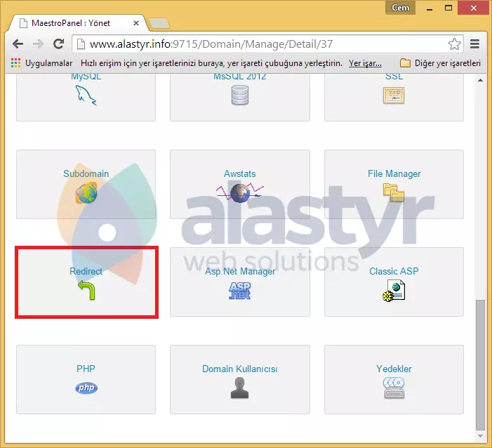492x448 pixels.
Task: Click the browser forward arrow
Action: pos(39,44)
